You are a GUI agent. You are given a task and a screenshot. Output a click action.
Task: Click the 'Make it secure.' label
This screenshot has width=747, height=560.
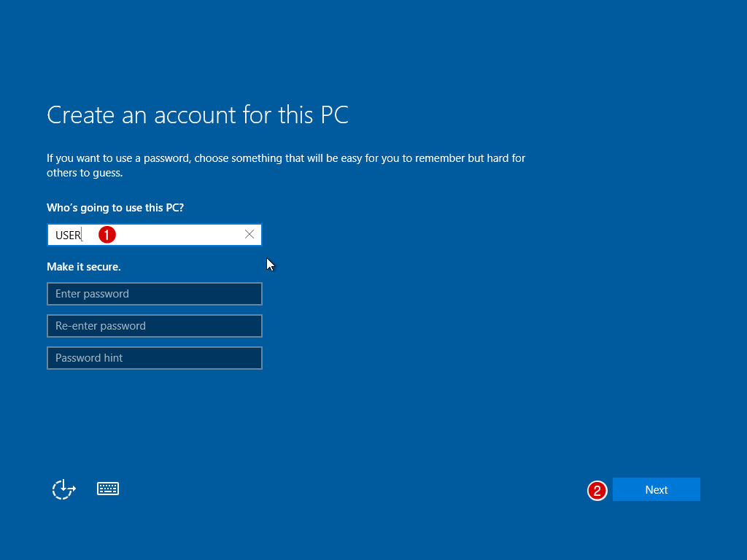click(84, 267)
